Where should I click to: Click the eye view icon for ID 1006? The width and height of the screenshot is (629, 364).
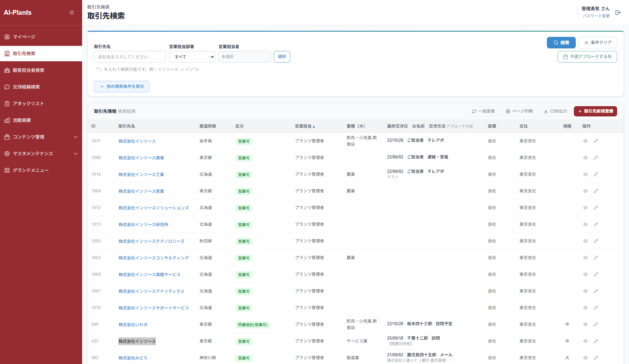point(585,158)
